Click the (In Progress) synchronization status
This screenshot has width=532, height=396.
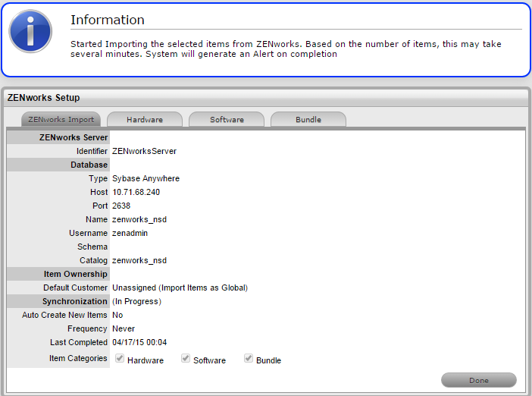[136, 302]
